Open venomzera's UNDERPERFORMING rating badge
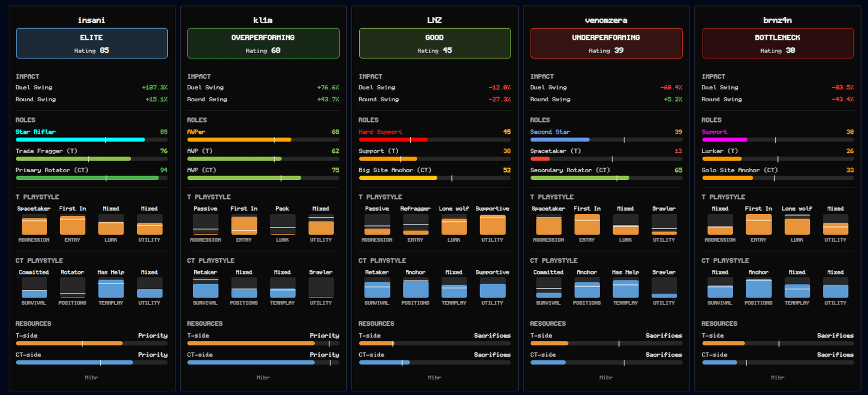This screenshot has width=868, height=395. coord(606,43)
